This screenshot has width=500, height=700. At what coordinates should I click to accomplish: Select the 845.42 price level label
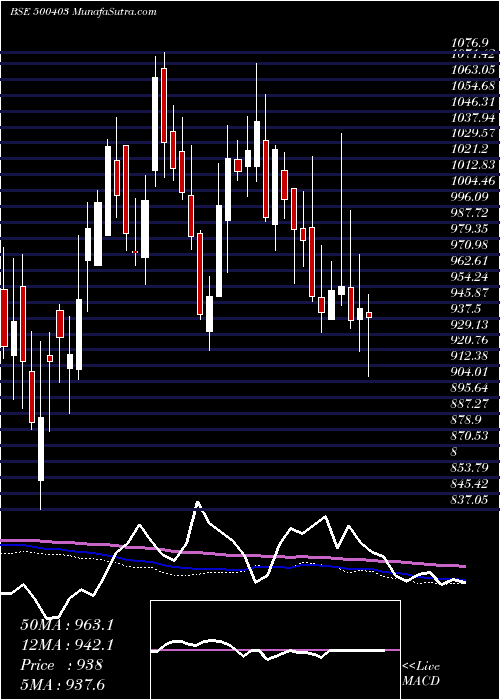469,483
